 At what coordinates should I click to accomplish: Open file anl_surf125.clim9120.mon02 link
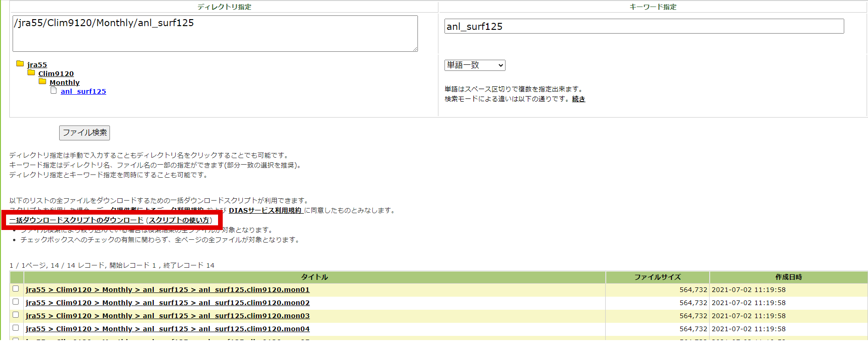click(x=168, y=303)
